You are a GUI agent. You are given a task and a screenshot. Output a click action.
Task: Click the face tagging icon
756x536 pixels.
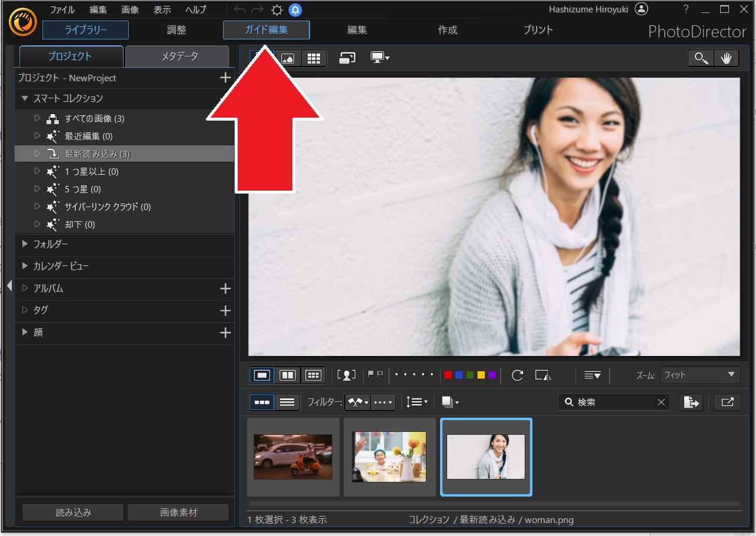pos(347,375)
